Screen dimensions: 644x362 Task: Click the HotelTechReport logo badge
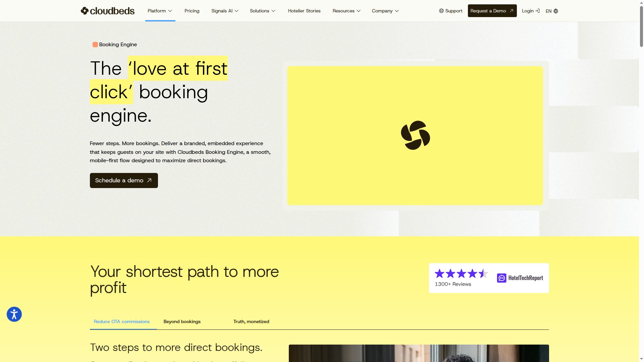[520, 278]
